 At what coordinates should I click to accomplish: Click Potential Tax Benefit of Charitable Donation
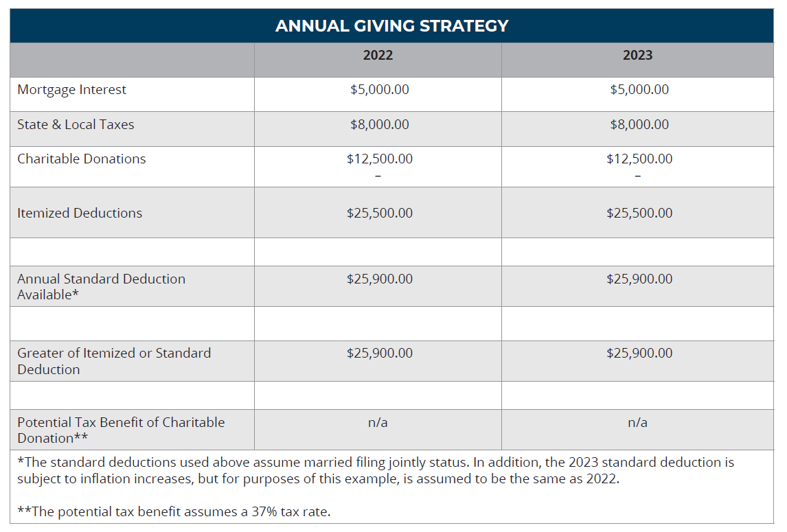pos(121,430)
